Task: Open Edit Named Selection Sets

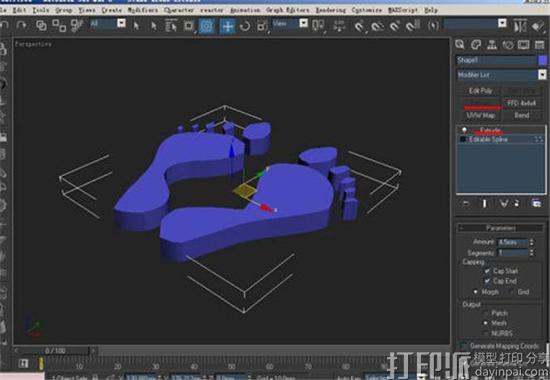Action: tap(434, 26)
